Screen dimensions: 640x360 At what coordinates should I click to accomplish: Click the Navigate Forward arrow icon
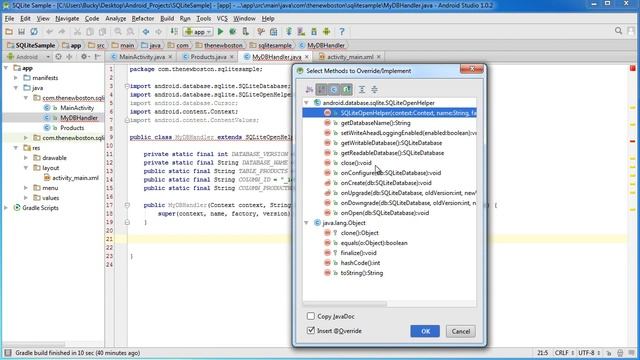pos(158,31)
